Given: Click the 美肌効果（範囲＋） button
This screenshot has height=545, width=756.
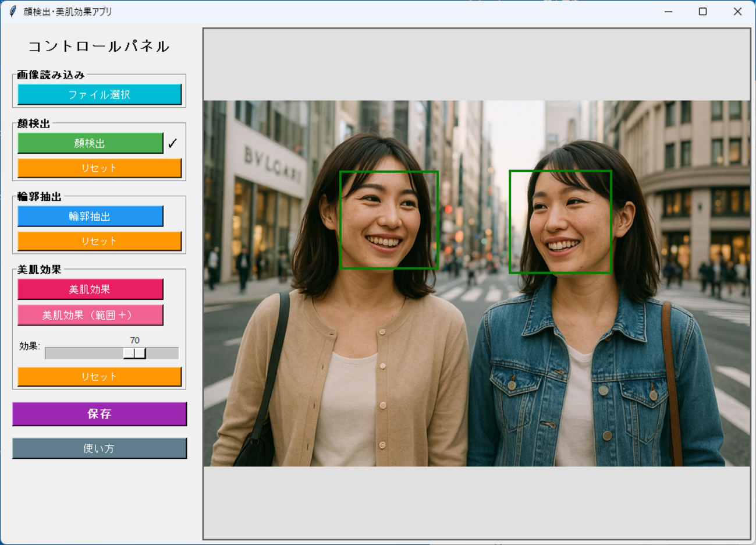Looking at the screenshot, I should click(90, 315).
